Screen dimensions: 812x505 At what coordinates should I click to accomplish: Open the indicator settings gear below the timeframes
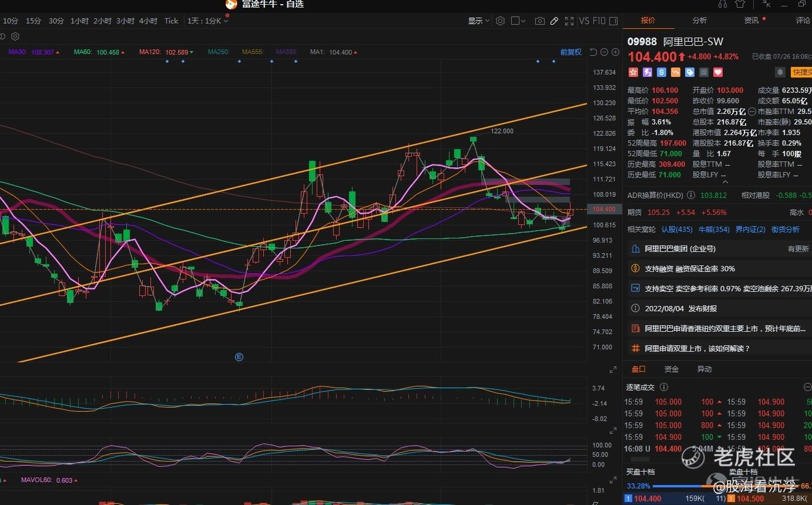15,36
